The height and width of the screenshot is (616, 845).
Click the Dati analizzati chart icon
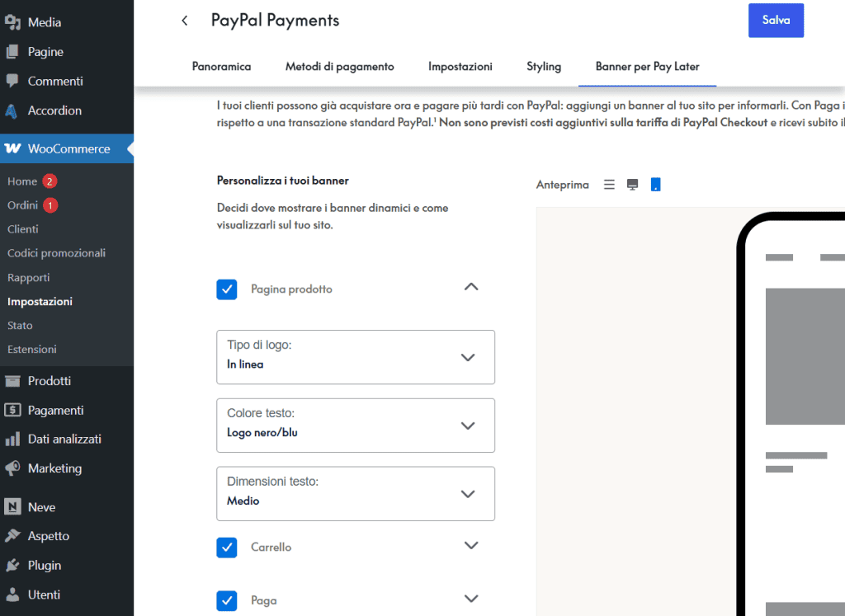[x=12, y=439]
